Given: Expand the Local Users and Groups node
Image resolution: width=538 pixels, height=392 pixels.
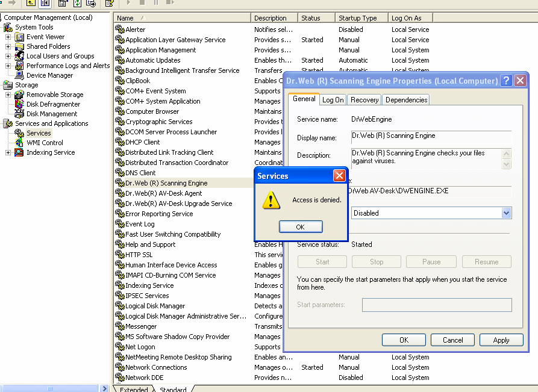Looking at the screenshot, I should (8, 56).
